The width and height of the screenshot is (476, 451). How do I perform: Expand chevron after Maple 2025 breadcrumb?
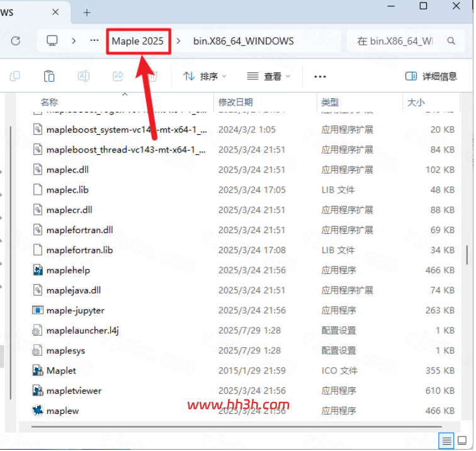click(x=179, y=41)
